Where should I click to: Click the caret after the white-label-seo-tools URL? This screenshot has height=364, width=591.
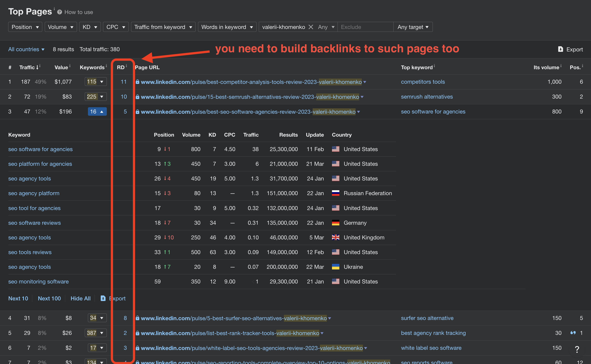[x=366, y=348]
